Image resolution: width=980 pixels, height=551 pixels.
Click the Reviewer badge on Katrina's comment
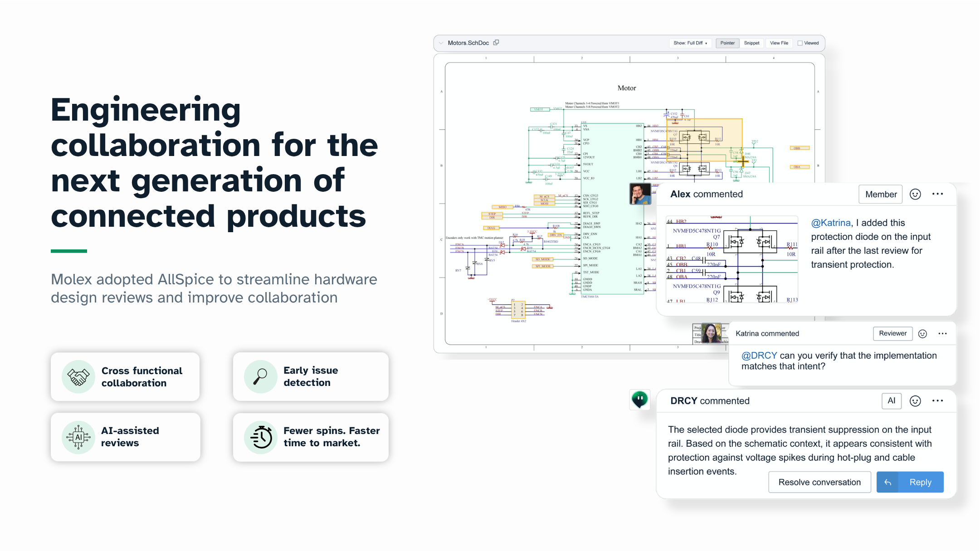point(892,333)
